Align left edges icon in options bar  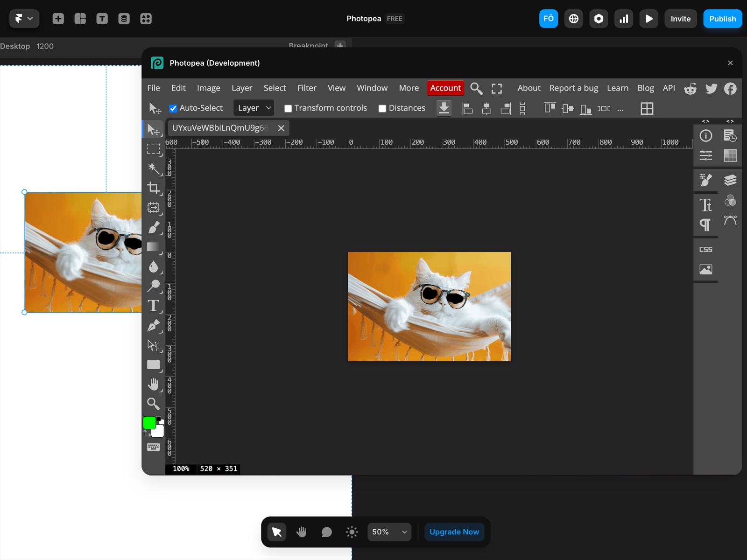click(x=467, y=108)
